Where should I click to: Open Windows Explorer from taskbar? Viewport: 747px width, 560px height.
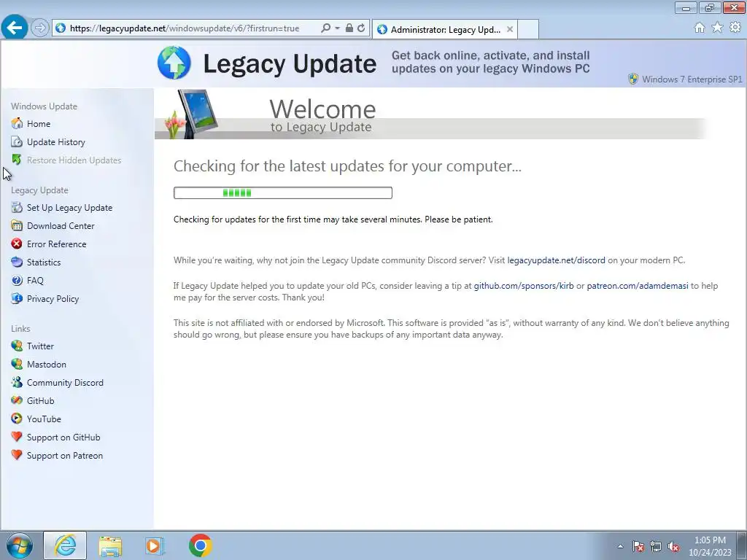click(x=111, y=545)
